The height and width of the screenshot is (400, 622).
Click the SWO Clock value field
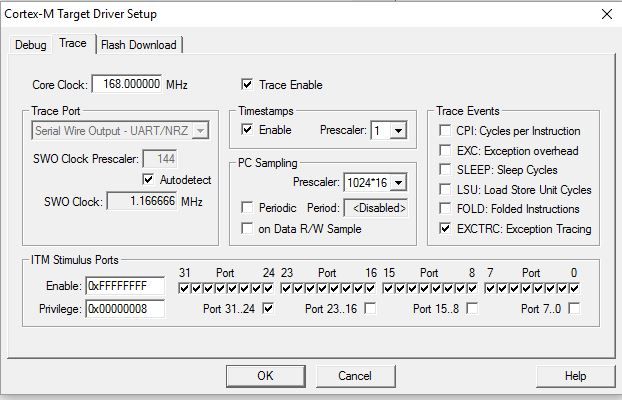pos(142,201)
